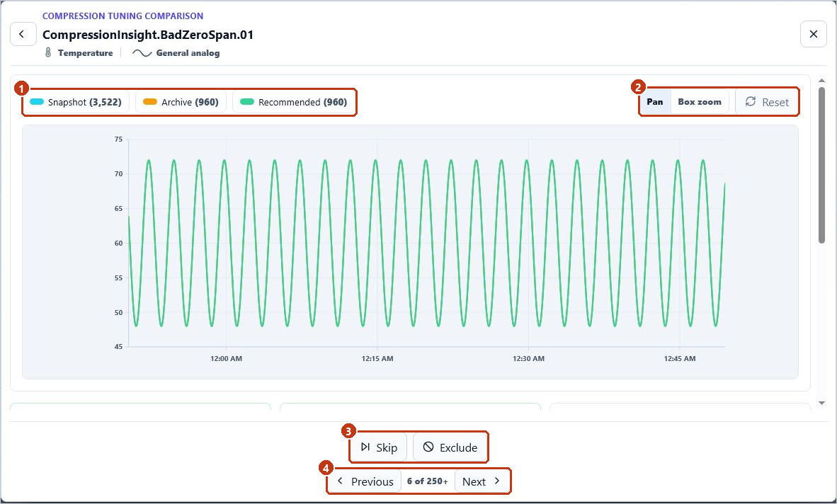837x504 pixels.
Task: Click the thermometer icon beside Temperature
Action: [48, 53]
